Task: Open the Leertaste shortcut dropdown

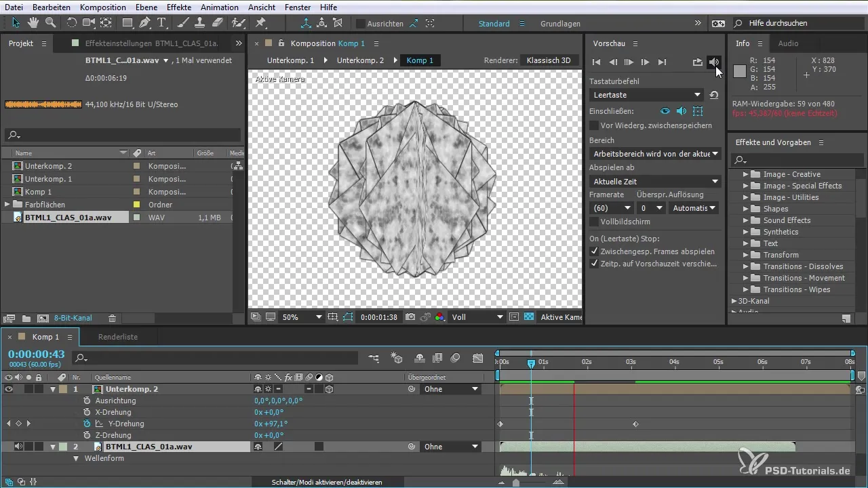Action: [646, 95]
